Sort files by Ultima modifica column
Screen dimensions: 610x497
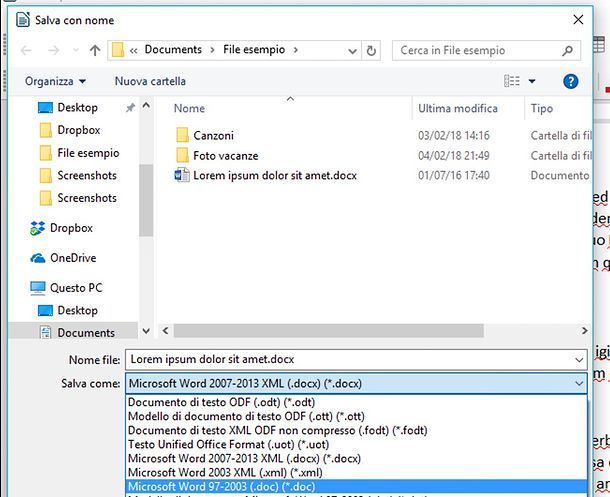[458, 108]
